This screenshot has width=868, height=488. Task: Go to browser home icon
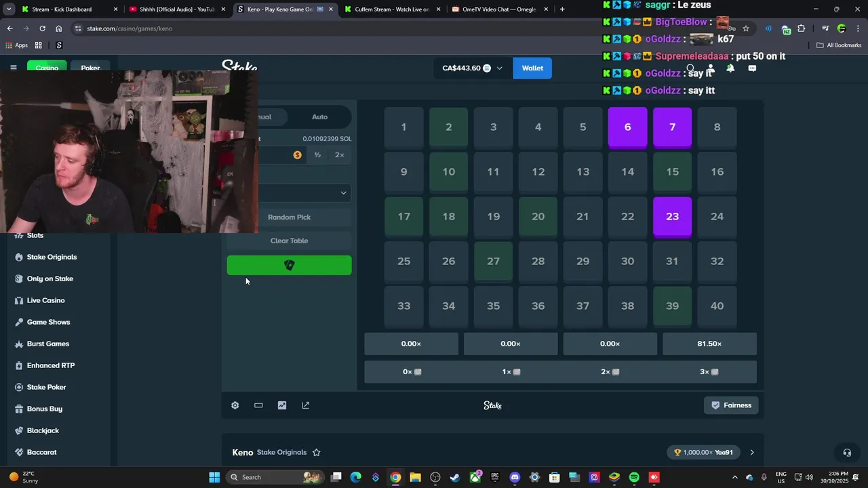[59, 28]
